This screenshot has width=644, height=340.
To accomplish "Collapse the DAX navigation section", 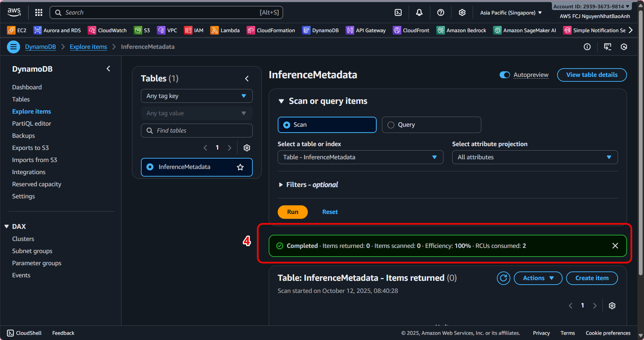I will tap(7, 226).
